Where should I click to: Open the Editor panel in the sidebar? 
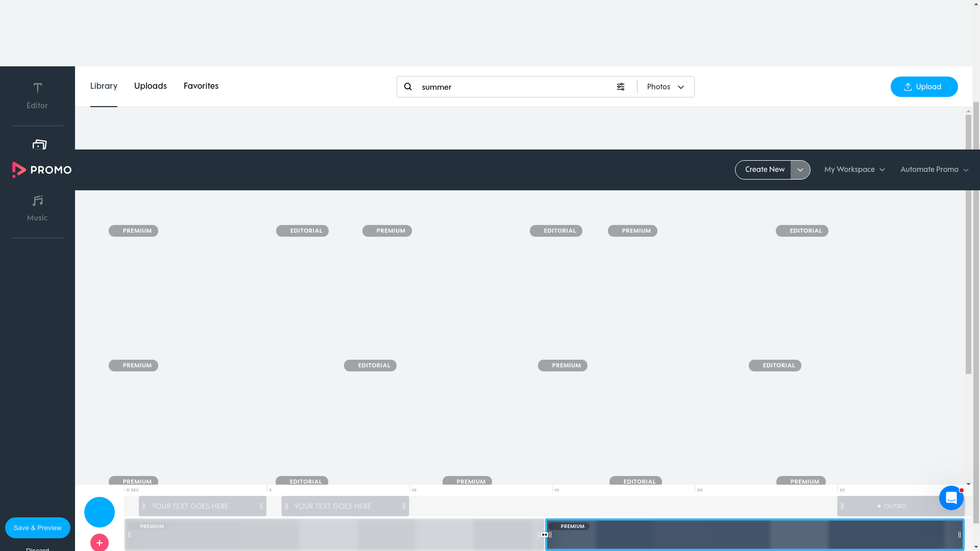coord(37,95)
